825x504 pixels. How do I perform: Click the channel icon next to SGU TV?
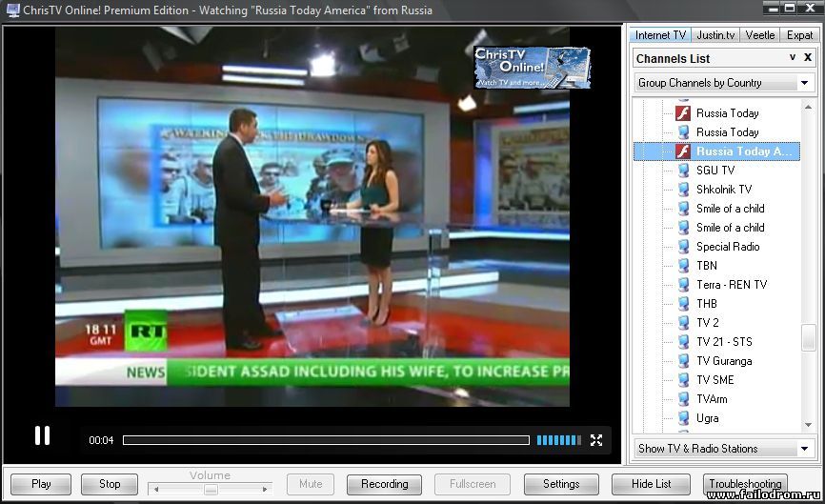683,170
